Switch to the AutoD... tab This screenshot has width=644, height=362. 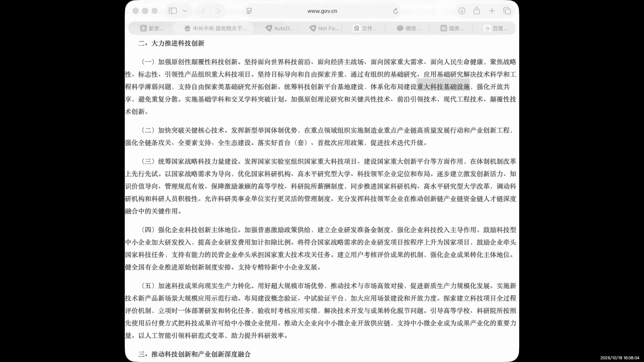280,28
